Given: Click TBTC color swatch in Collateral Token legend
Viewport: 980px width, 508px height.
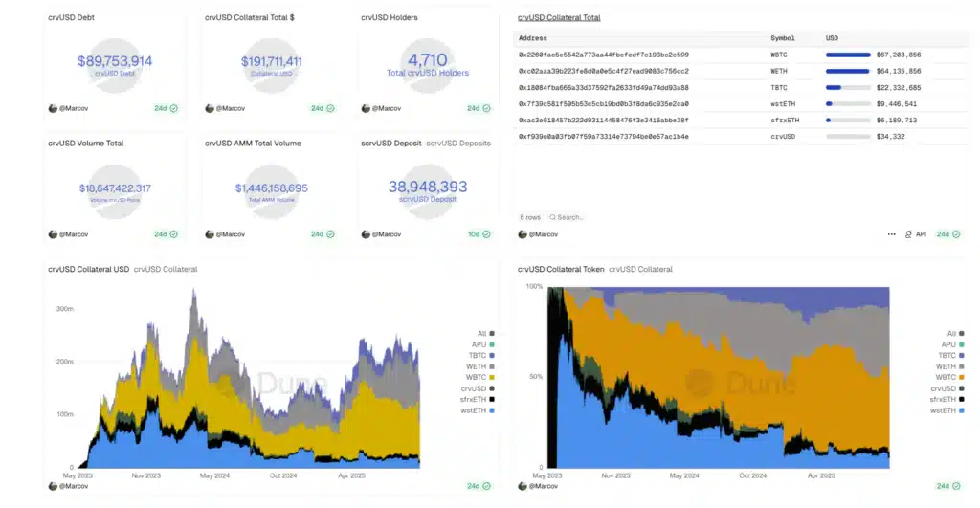Looking at the screenshot, I should pyautogui.click(x=961, y=355).
